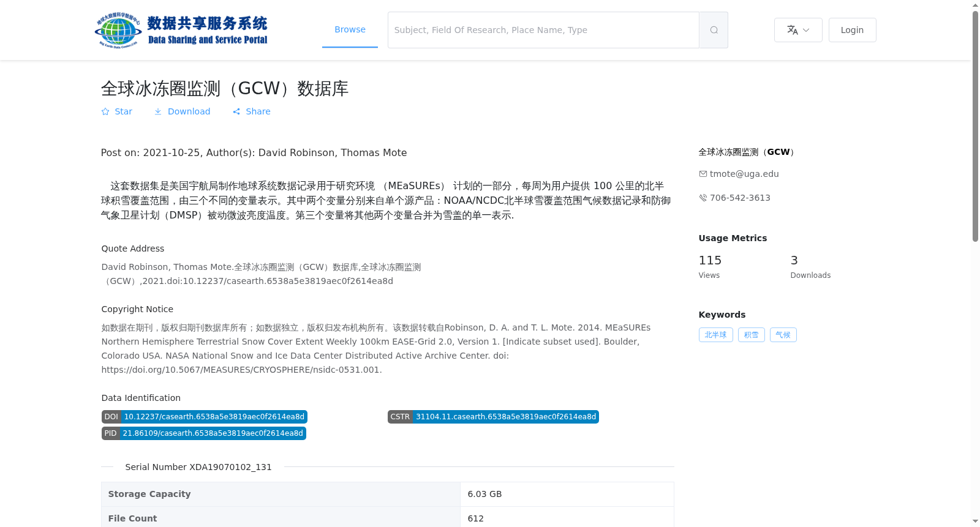Click the dataset title 全球冰冻圈监测（GCW）数据库

225,89
